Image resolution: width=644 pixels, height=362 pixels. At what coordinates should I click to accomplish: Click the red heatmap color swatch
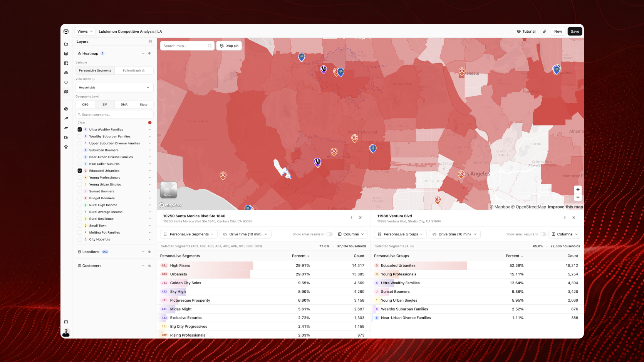pyautogui.click(x=150, y=123)
